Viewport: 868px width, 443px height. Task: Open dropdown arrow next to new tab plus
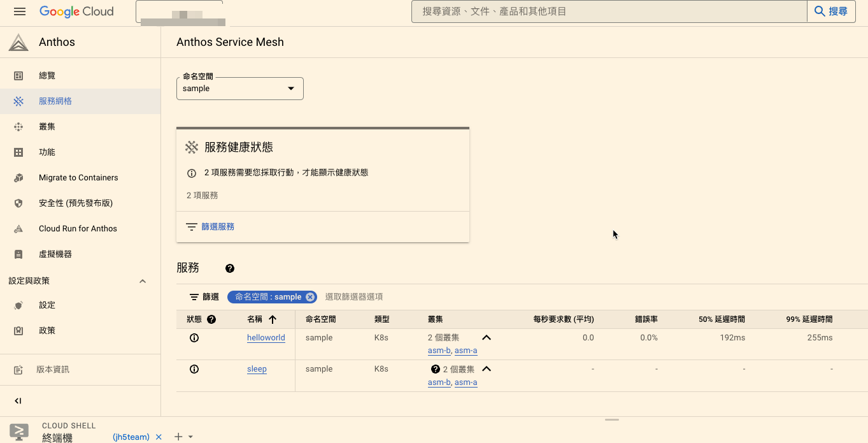[190, 437]
